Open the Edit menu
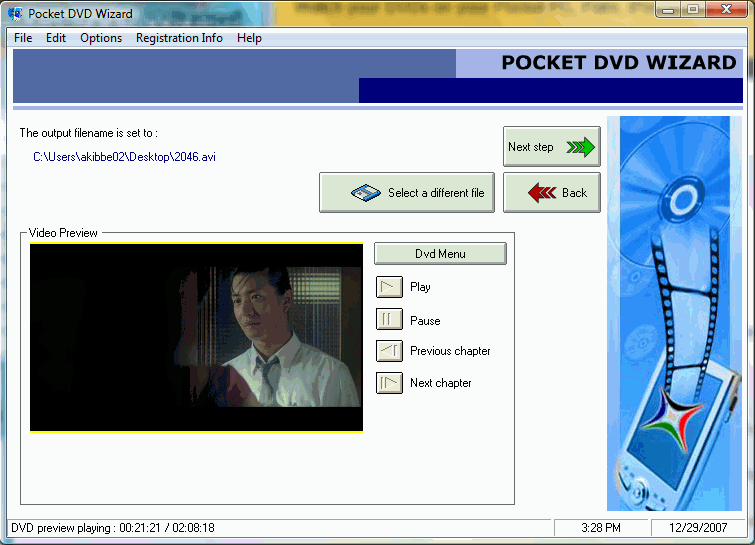The height and width of the screenshot is (545, 755). tap(56, 38)
